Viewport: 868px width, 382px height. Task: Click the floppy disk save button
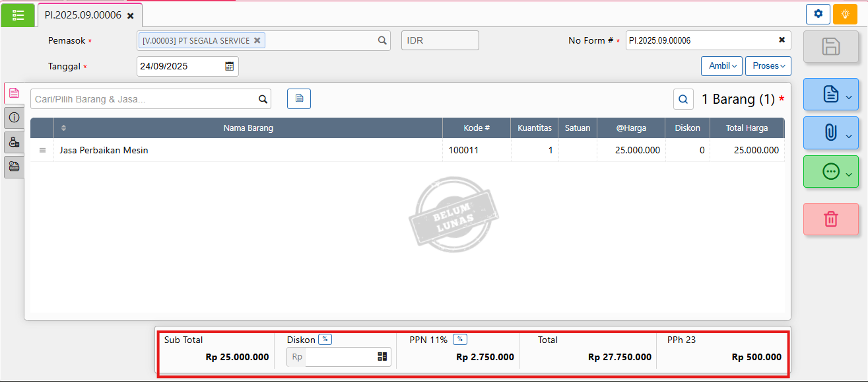click(830, 47)
